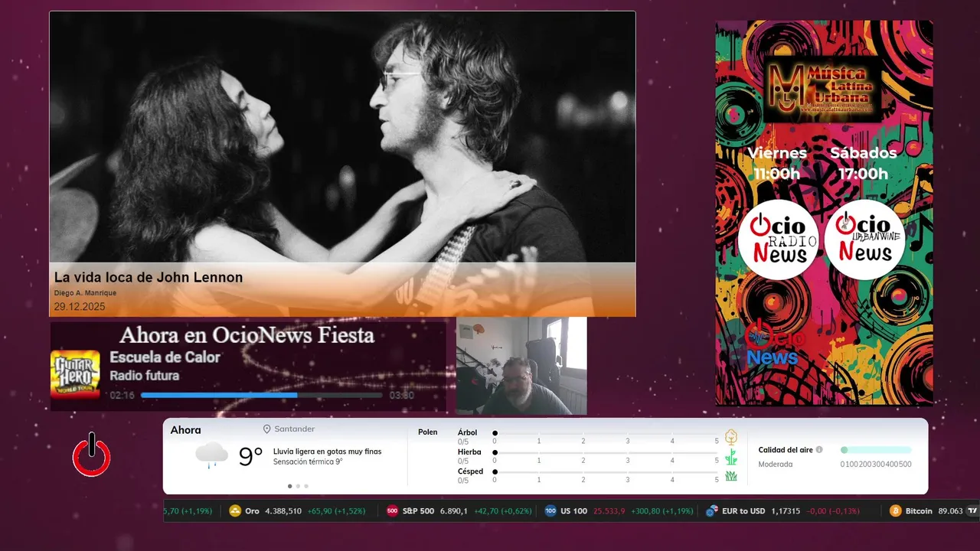Click the Musica Latina Urbana logo

(824, 90)
